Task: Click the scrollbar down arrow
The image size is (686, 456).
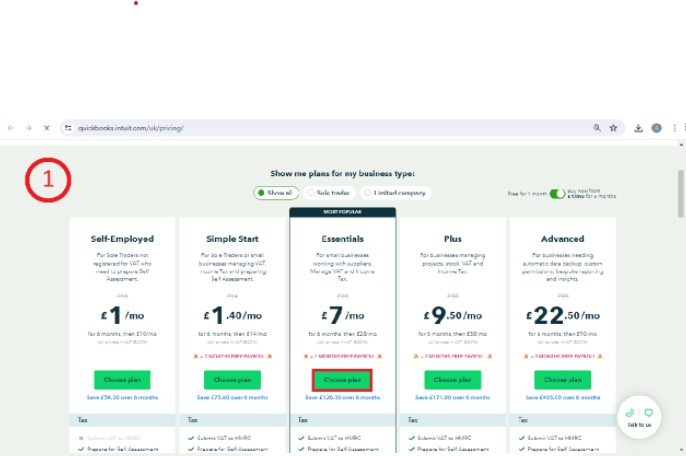Action: (681, 449)
